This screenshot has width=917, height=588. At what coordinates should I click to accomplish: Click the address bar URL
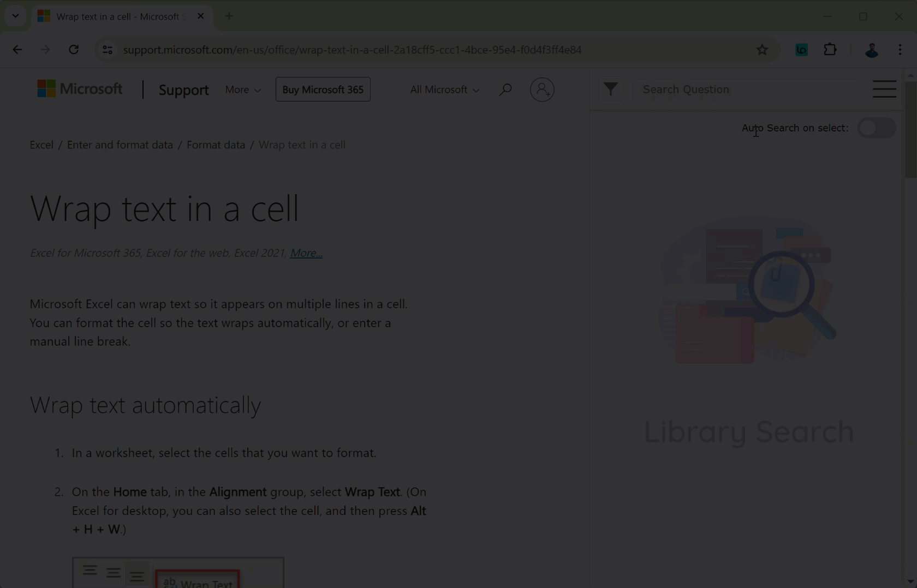pos(352,50)
